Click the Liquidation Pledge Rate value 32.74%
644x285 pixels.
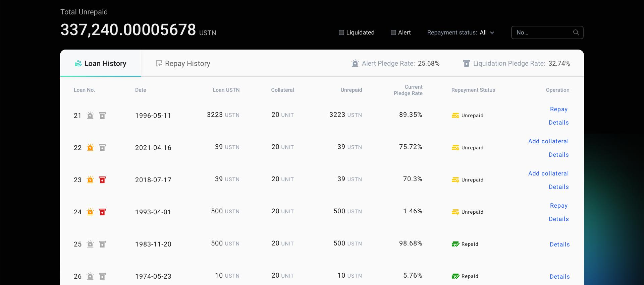559,63
